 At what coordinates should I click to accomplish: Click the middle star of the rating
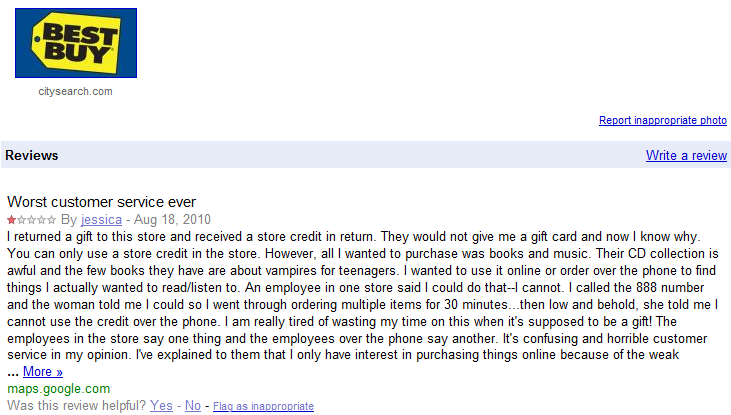pos(31,219)
